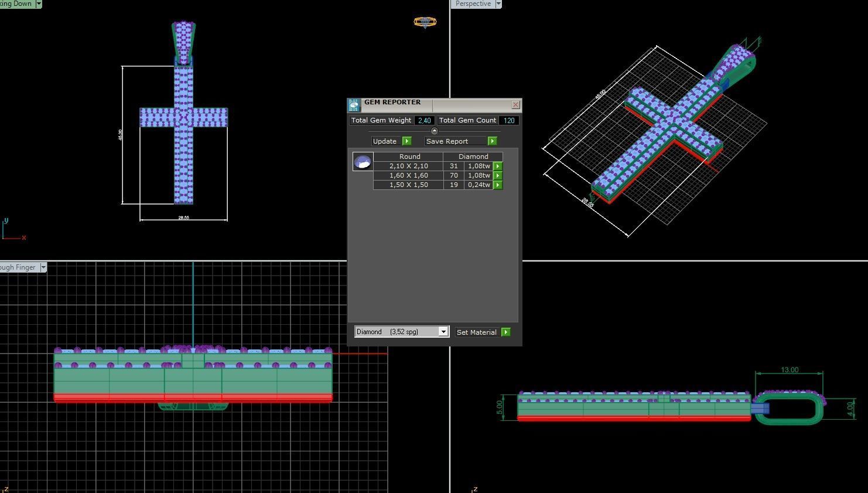Click the 28.55 dimension in the top view
The image size is (868, 493).
click(183, 217)
